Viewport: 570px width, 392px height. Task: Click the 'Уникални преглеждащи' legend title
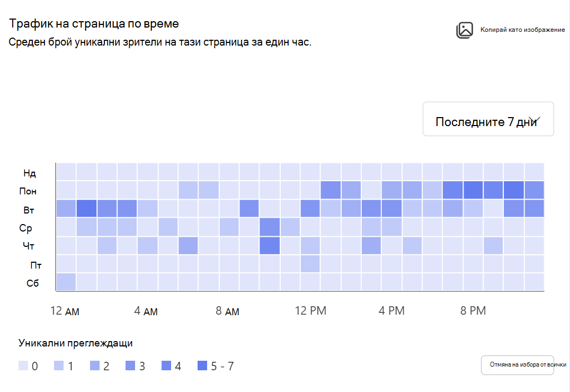coord(76,343)
